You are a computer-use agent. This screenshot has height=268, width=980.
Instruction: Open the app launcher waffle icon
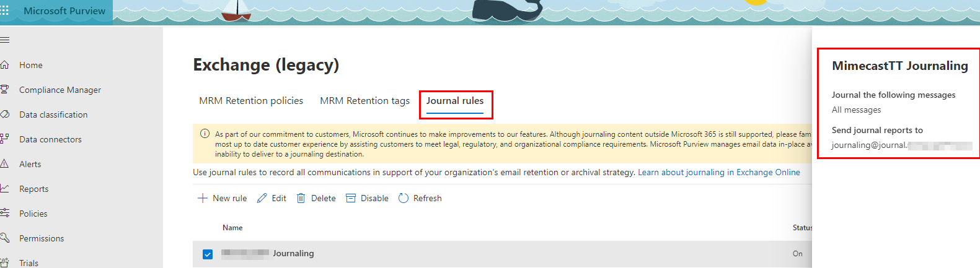[4, 11]
